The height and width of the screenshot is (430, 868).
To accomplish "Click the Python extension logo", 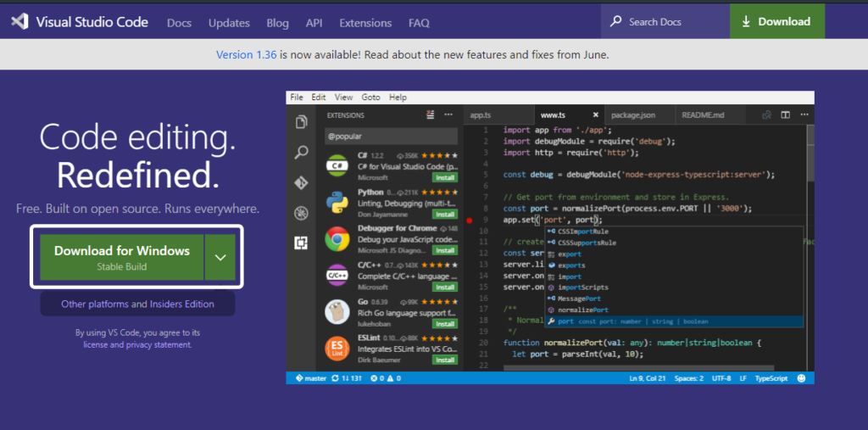I will click(x=337, y=202).
